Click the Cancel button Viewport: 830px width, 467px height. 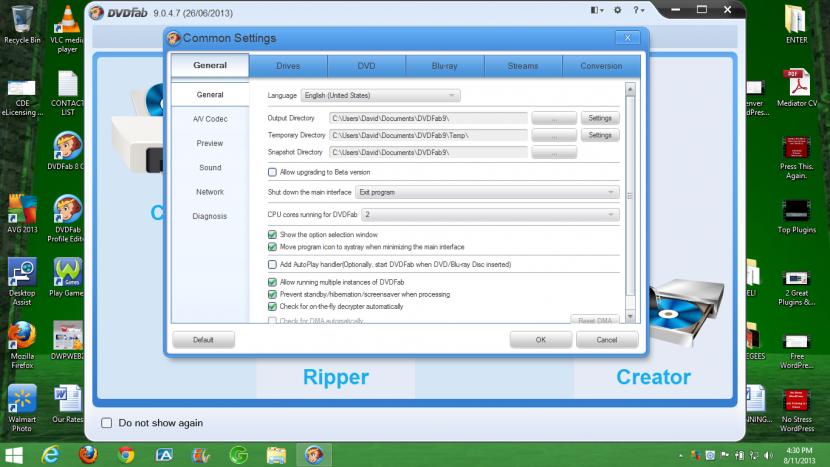point(607,340)
